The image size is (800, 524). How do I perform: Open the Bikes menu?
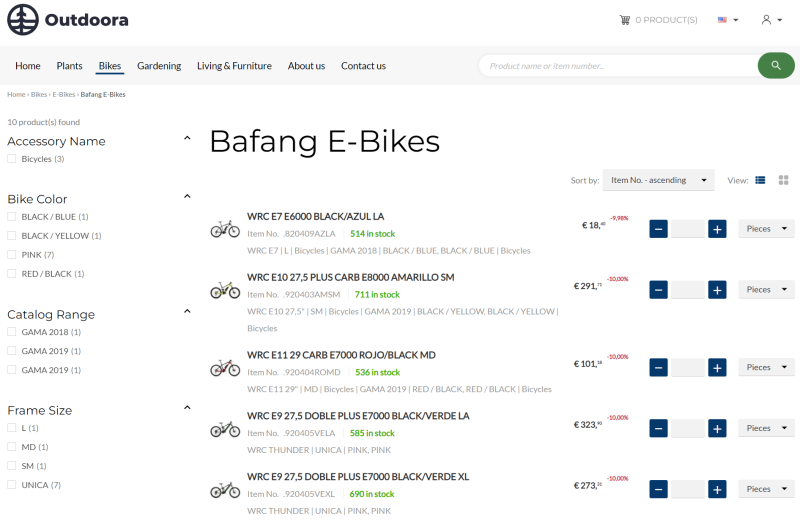click(x=110, y=66)
